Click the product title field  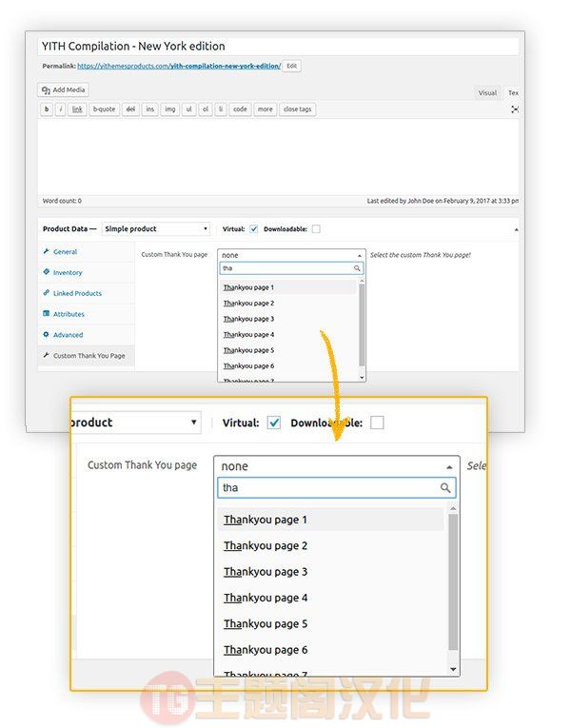[x=278, y=47]
